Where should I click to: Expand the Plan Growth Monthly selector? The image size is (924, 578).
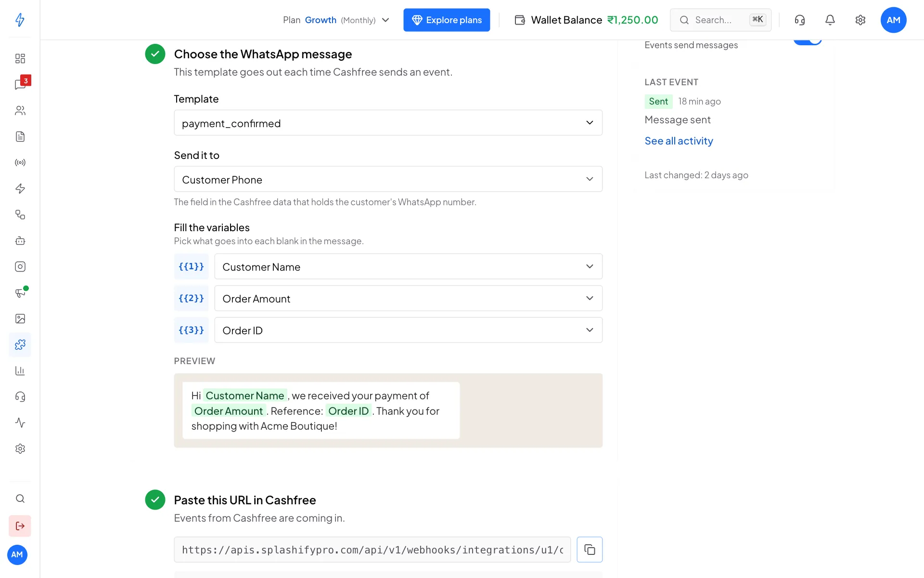click(336, 20)
